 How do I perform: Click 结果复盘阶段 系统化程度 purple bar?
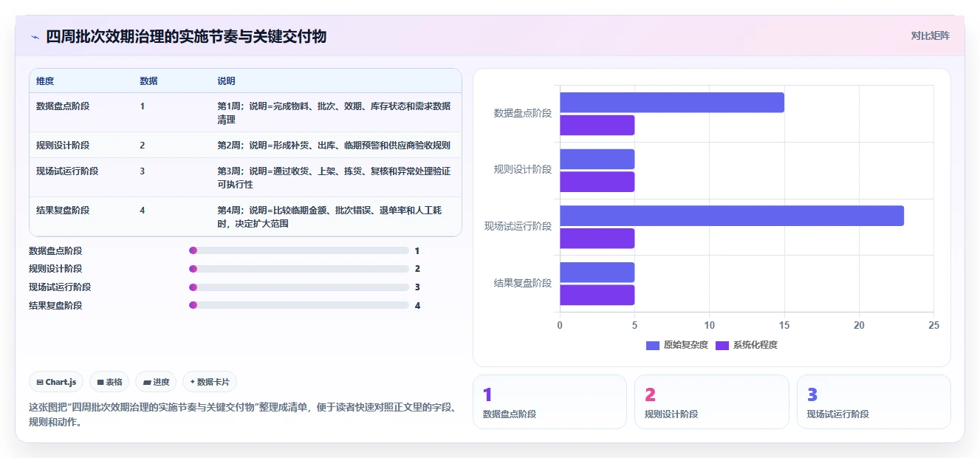597,295
